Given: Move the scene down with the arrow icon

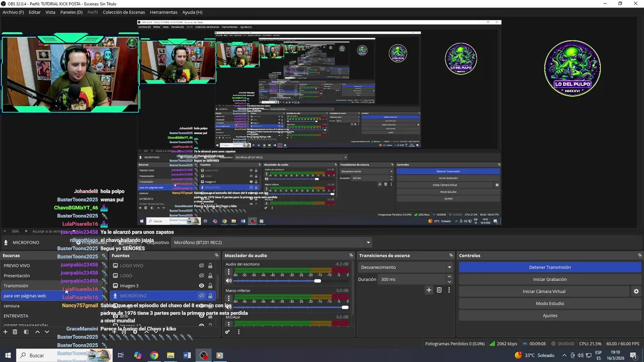Looking at the screenshot, I should coord(47,332).
